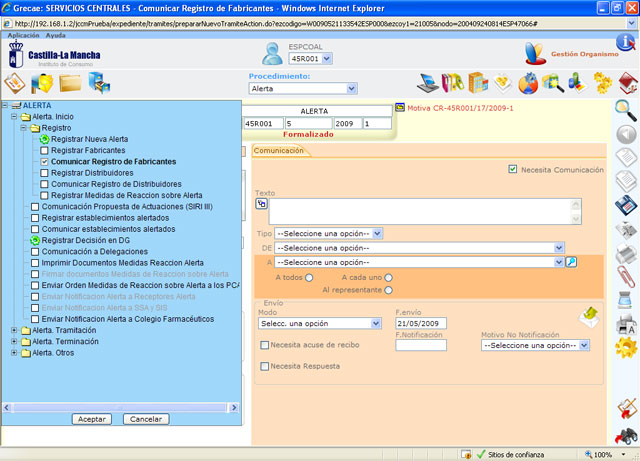This screenshot has height=461, width=640.
Task: Click the Cancelar button
Action: (x=146, y=419)
